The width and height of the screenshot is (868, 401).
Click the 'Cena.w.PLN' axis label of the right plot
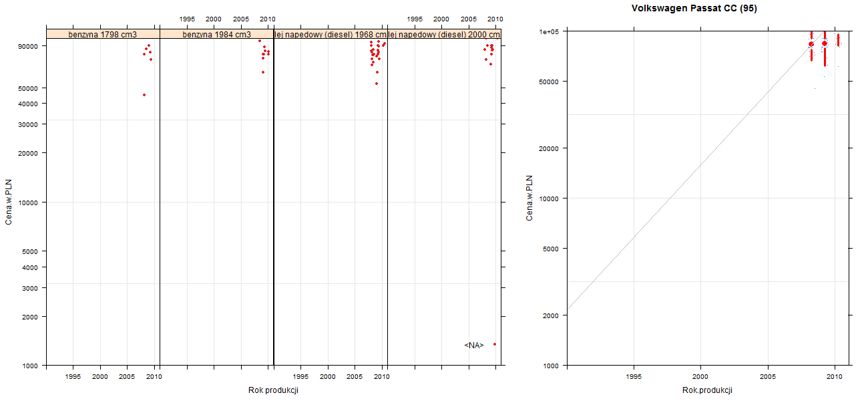pyautogui.click(x=529, y=198)
